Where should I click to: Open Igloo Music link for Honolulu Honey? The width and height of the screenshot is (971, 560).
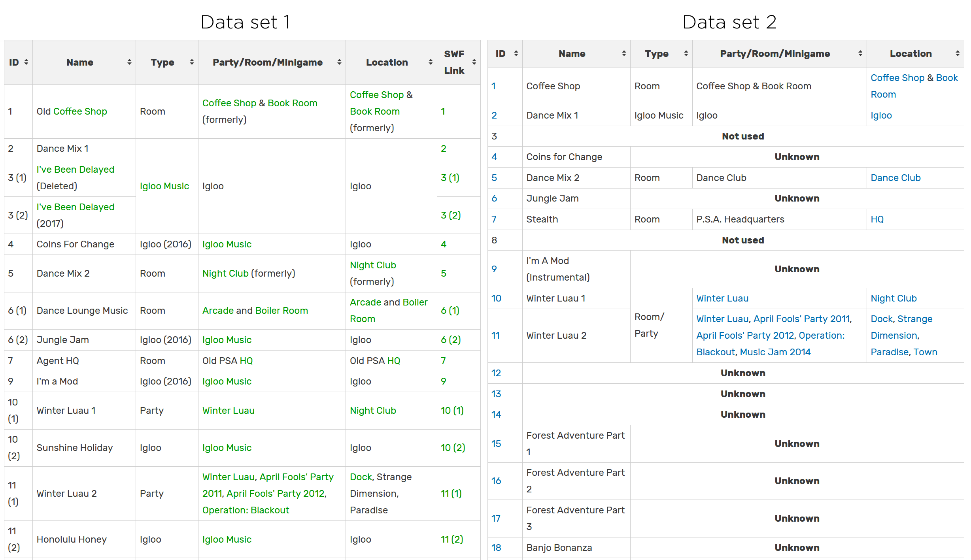pyautogui.click(x=227, y=539)
